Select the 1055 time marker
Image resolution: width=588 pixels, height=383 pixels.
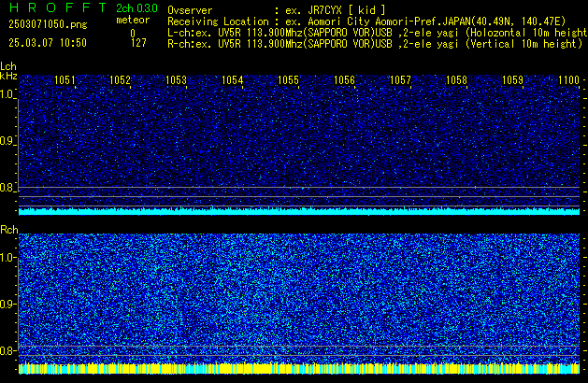(x=288, y=80)
